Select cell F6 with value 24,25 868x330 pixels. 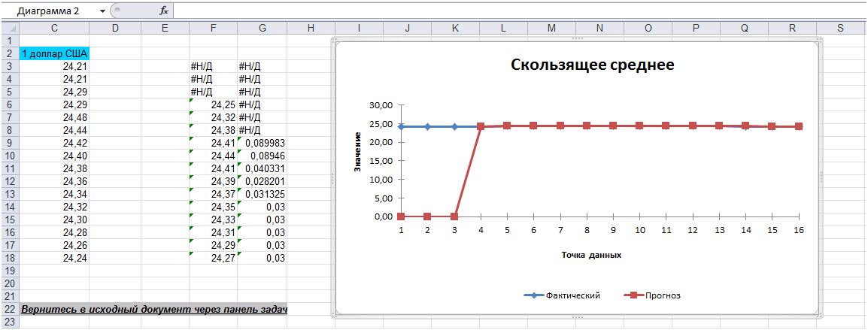(x=213, y=104)
